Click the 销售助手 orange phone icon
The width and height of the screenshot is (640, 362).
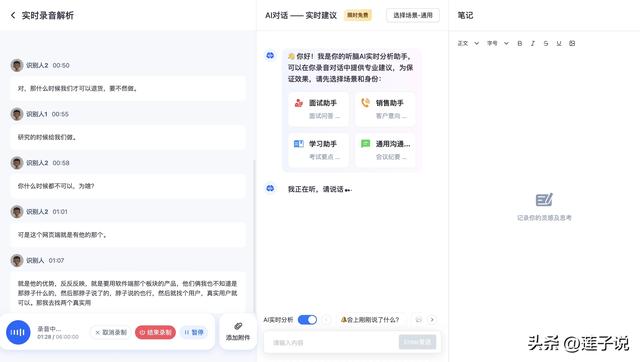[x=365, y=103]
